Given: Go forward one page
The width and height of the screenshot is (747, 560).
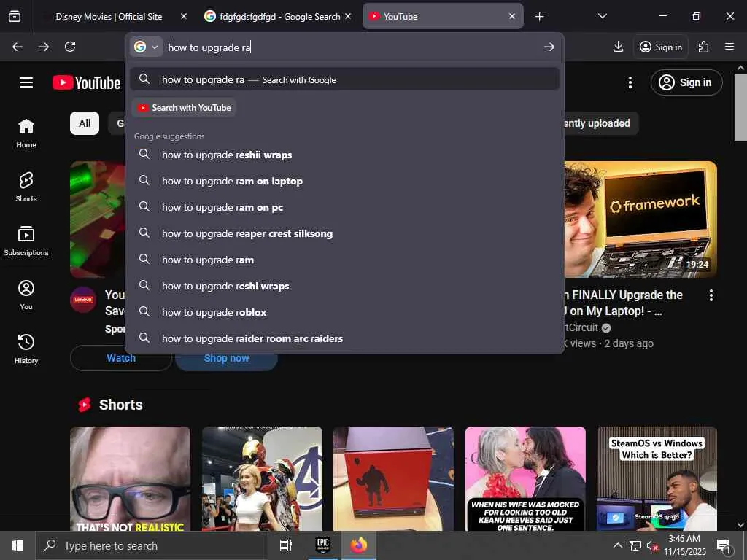Looking at the screenshot, I should click(44, 47).
